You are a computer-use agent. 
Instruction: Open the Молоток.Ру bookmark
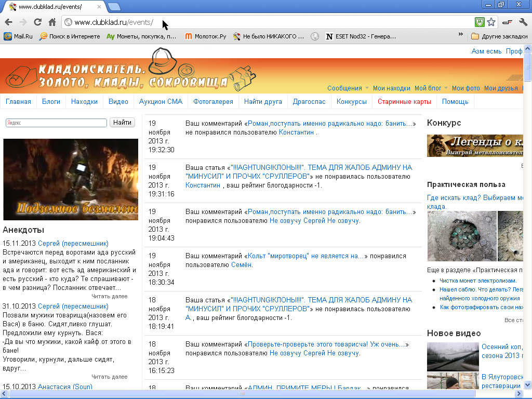pos(206,36)
